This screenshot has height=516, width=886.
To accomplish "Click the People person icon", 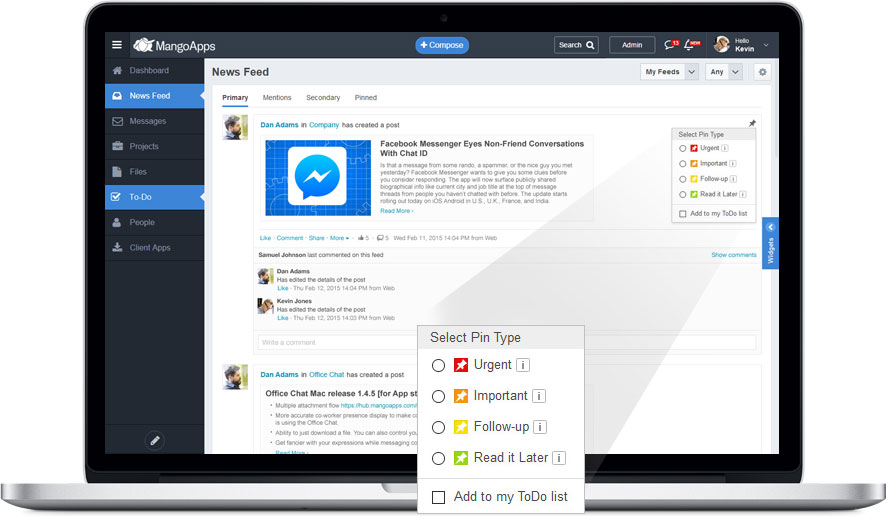I will click(x=116, y=222).
